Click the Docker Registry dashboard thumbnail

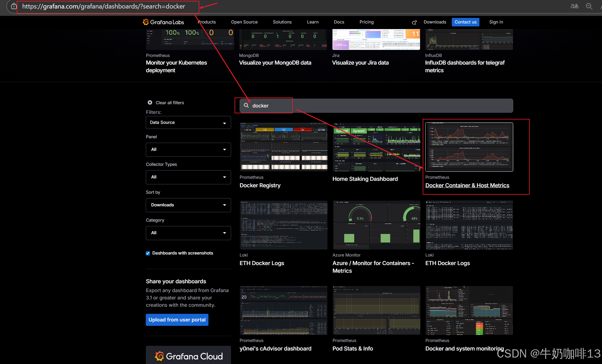(x=283, y=147)
